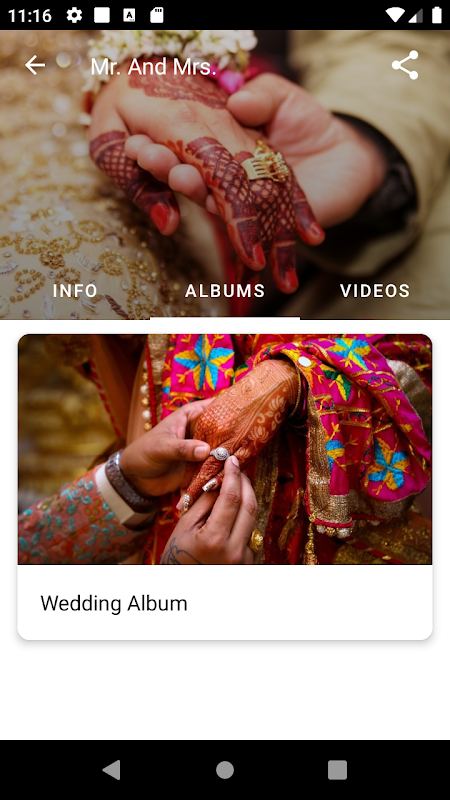This screenshot has height=800, width=450.
Task: Click the Mr. And Mrs. title
Action: point(154,66)
